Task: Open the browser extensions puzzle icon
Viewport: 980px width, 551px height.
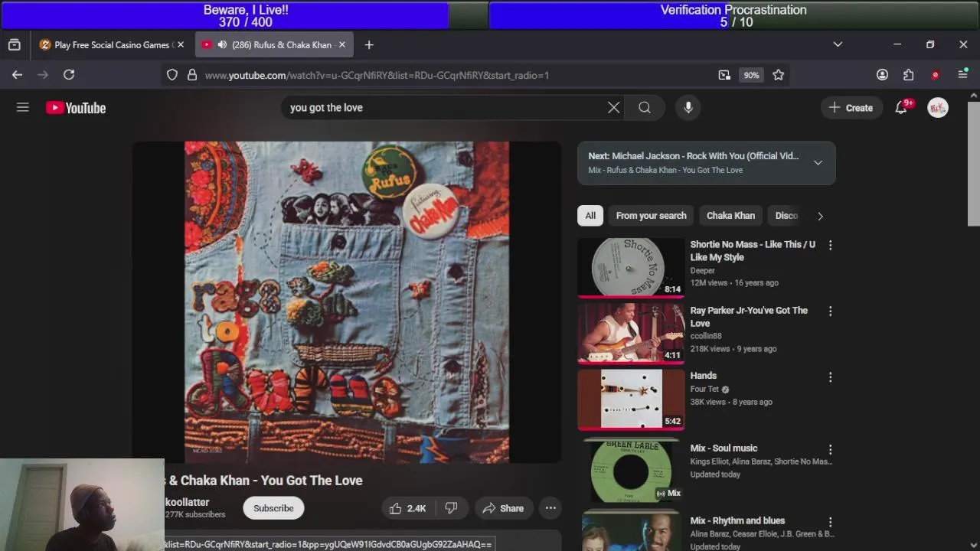Action: point(908,75)
